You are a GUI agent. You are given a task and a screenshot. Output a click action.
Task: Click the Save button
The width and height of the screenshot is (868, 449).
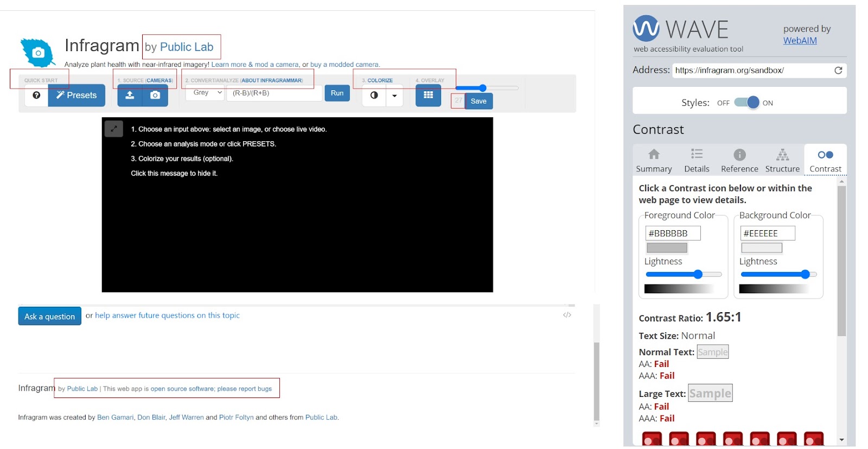pyautogui.click(x=478, y=101)
